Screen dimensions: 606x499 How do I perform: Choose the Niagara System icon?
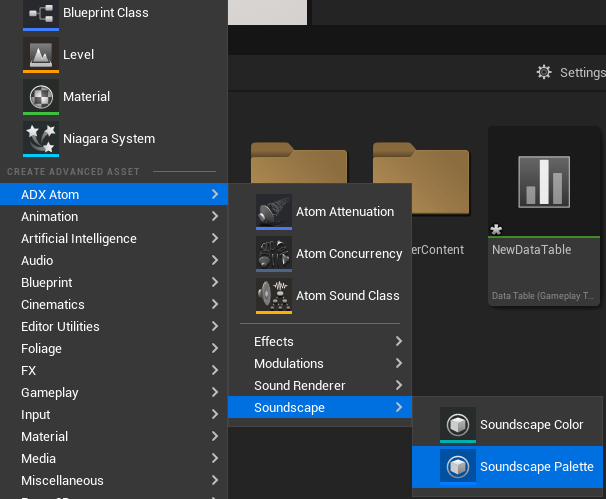(x=41, y=139)
